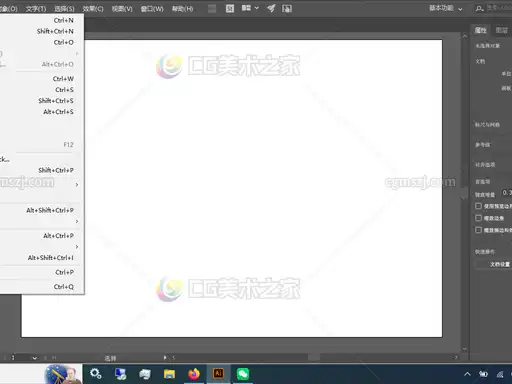Switch to the 属性 panel tab
Screen dimensions: 512x384
point(480,31)
